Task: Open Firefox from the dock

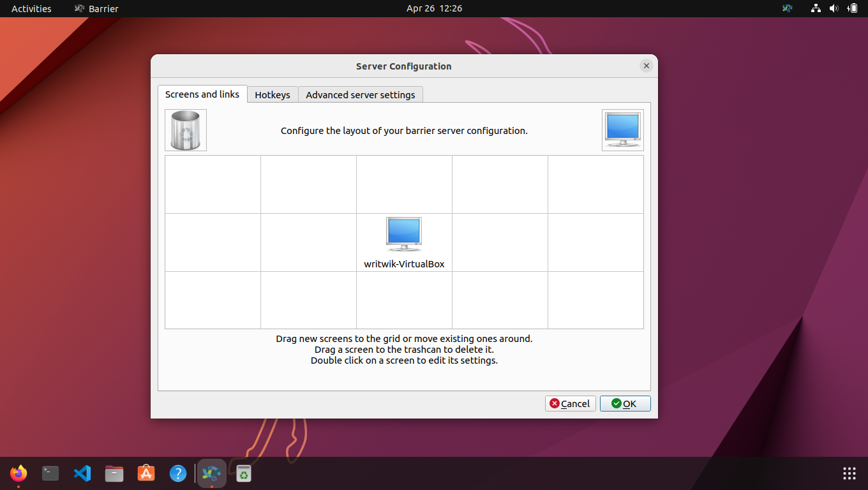Action: point(18,474)
